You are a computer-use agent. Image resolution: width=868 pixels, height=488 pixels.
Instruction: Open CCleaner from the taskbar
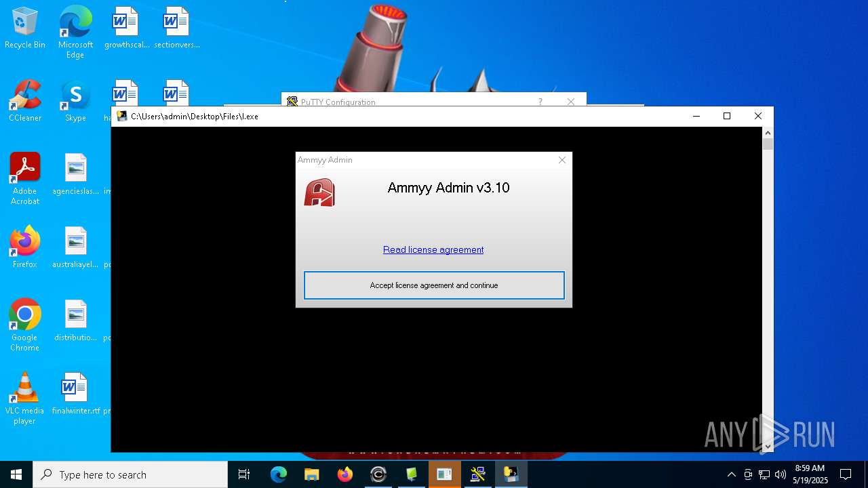coord(378,474)
